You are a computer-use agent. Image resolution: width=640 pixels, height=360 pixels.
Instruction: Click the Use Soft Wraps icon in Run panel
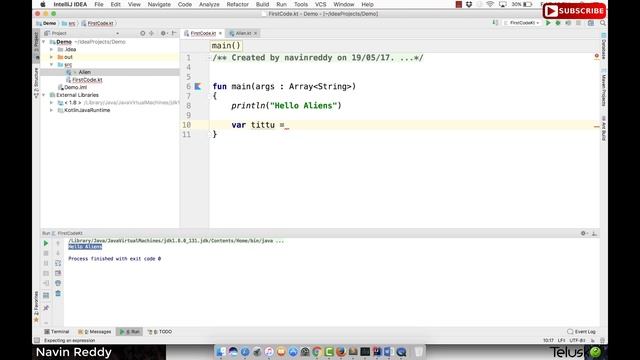58,263
